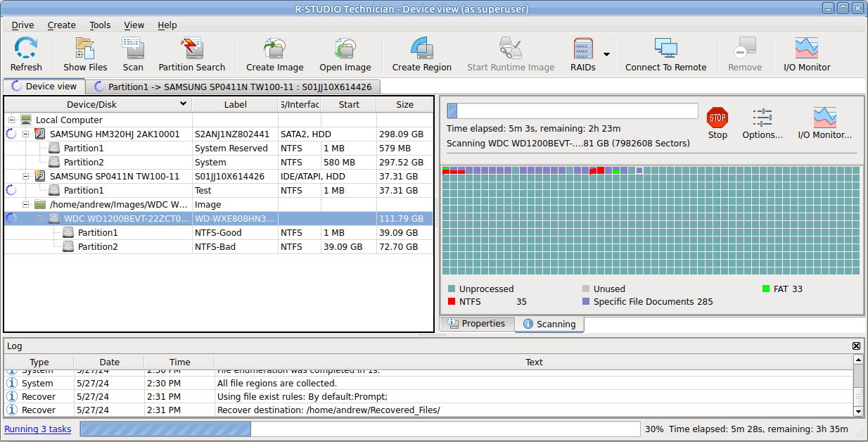Click the Log scrollbar down arrow

[x=858, y=411]
